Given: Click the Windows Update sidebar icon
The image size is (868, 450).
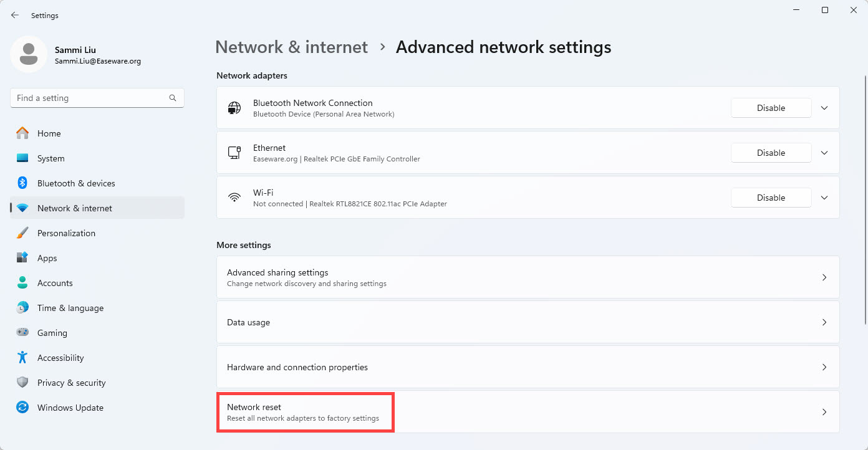Looking at the screenshot, I should click(x=22, y=408).
